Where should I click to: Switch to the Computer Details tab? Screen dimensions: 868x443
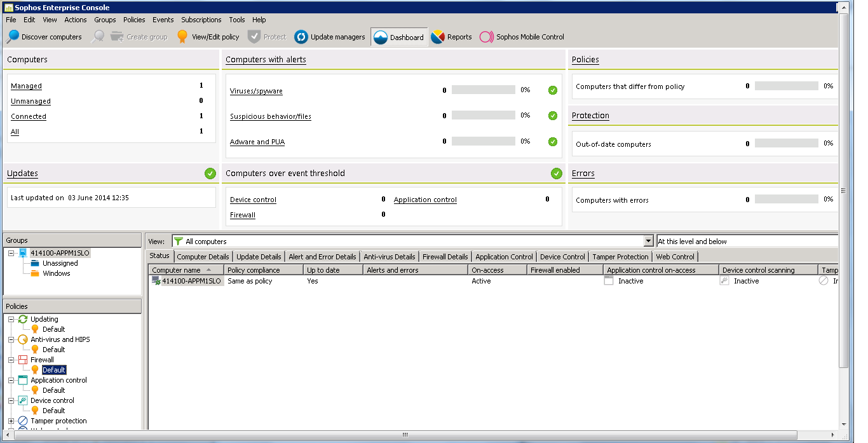pyautogui.click(x=203, y=257)
